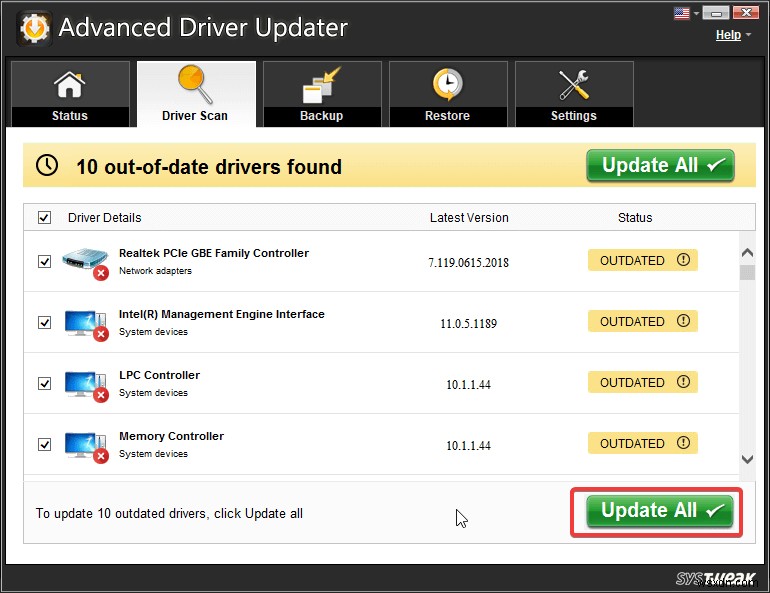Toggle the select-all Driver Details checkbox
770x593 pixels.
(44, 217)
